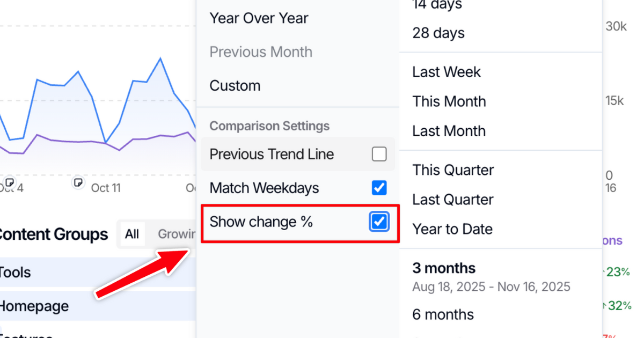This screenshot has height=338, width=644.
Task: Select Last Week date range
Action: (447, 72)
